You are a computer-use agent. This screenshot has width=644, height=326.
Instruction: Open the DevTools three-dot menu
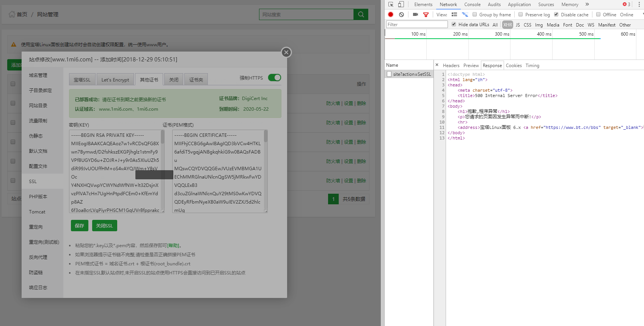click(x=639, y=5)
